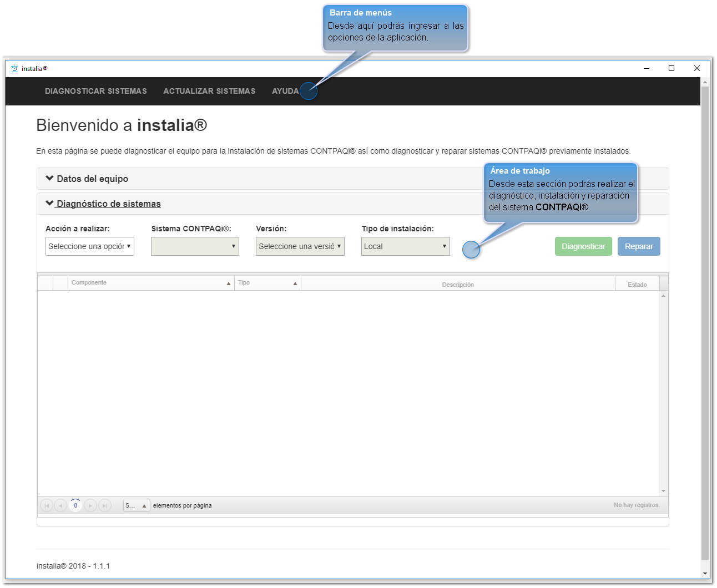Go to the last page of results

(105, 505)
